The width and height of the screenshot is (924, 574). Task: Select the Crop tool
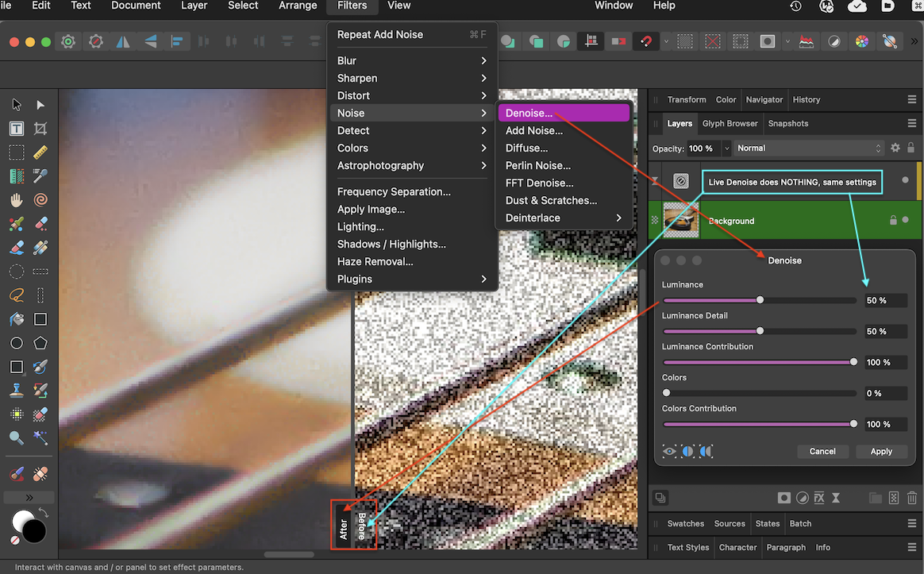click(x=41, y=128)
